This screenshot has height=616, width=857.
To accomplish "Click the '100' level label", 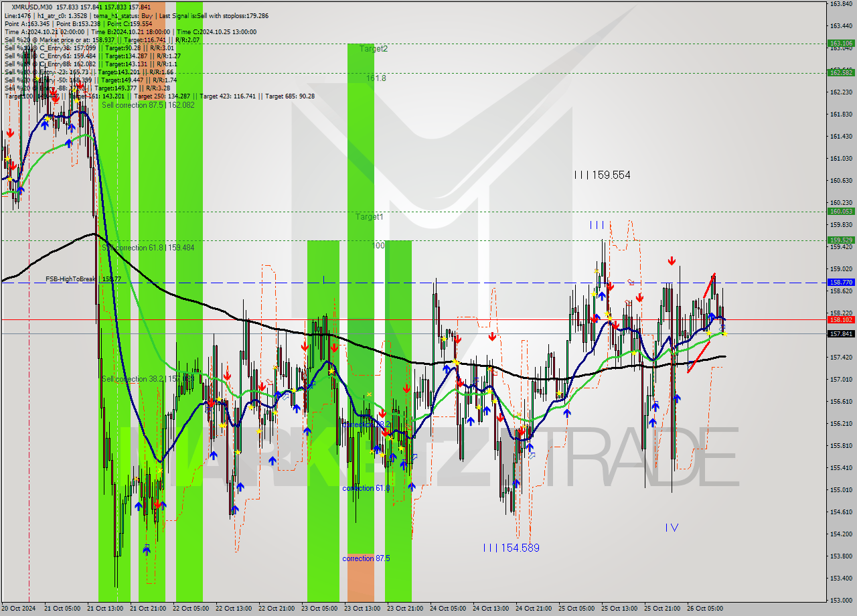I will point(378,246).
